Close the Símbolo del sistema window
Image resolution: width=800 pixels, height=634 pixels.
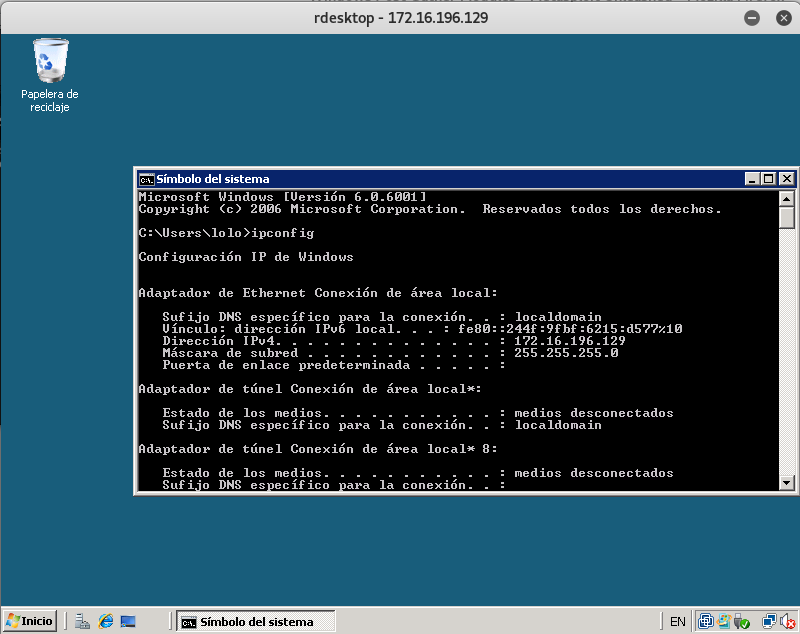pos(787,179)
